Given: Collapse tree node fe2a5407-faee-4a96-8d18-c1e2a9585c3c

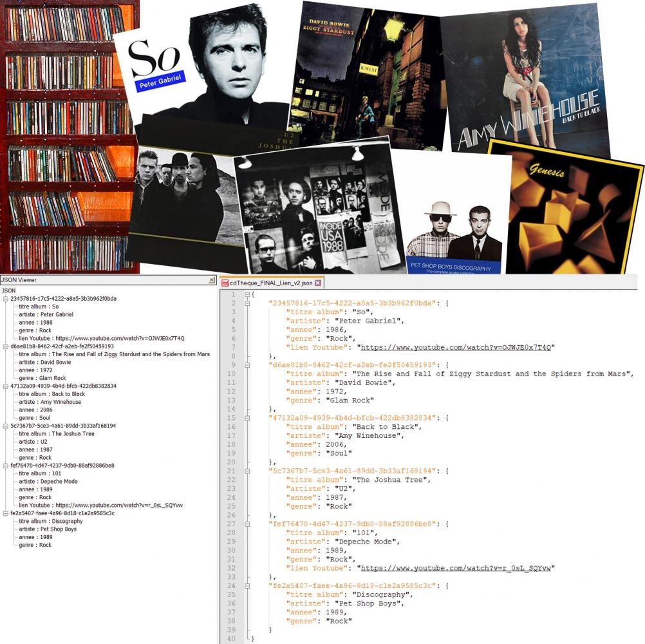Looking at the screenshot, I should click(x=5, y=513).
